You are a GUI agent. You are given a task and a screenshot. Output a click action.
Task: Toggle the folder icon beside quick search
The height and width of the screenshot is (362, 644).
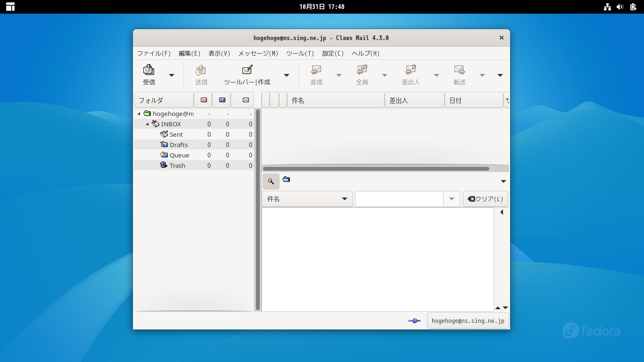(286, 180)
